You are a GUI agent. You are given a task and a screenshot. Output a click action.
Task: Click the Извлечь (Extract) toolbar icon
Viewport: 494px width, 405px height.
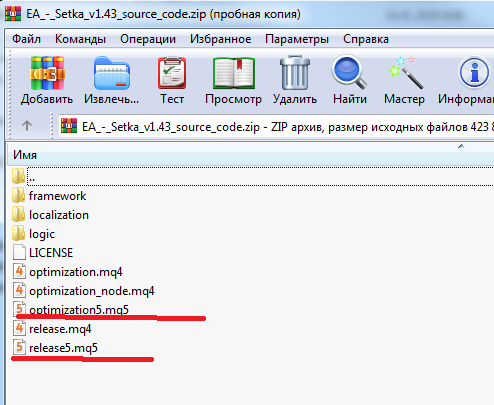tap(111, 73)
